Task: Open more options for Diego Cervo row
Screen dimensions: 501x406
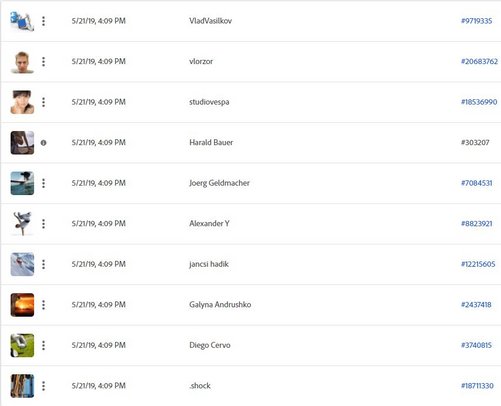Action: coord(43,345)
